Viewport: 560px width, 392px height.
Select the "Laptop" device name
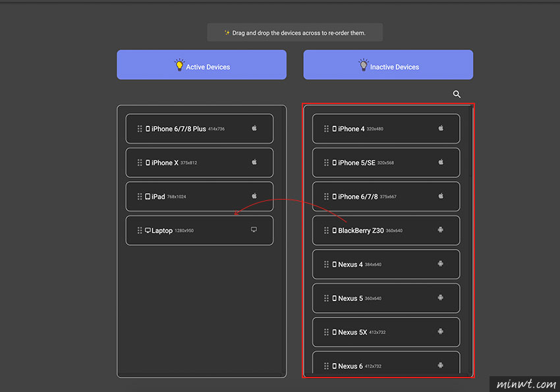(162, 231)
